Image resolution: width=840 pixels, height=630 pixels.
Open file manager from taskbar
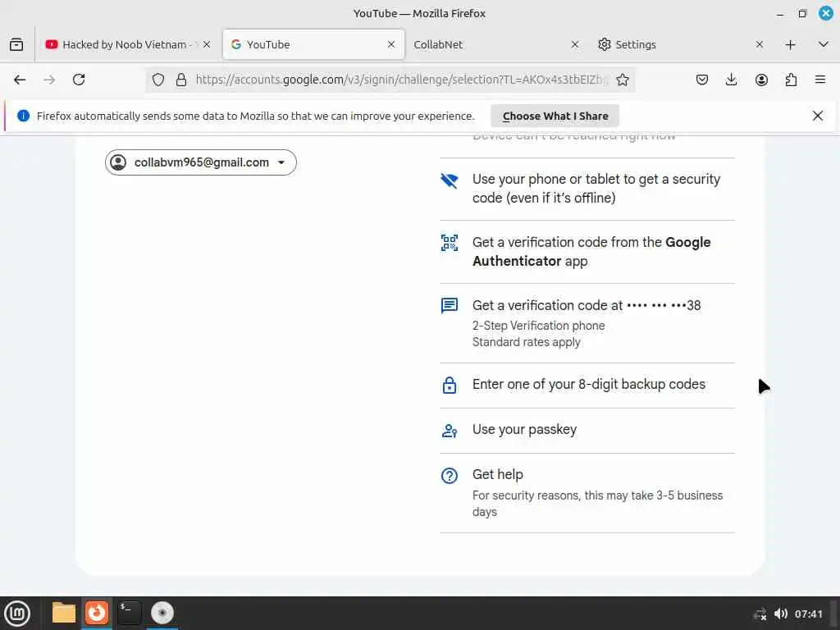(64, 613)
